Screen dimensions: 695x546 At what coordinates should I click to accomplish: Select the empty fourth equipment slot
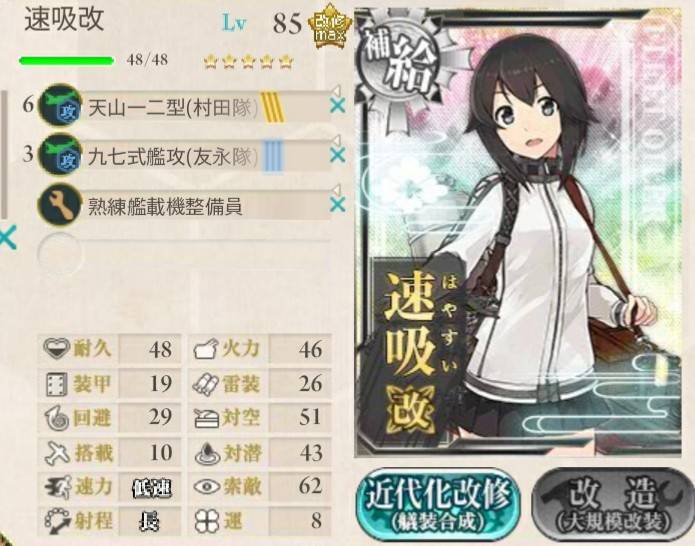(184, 254)
